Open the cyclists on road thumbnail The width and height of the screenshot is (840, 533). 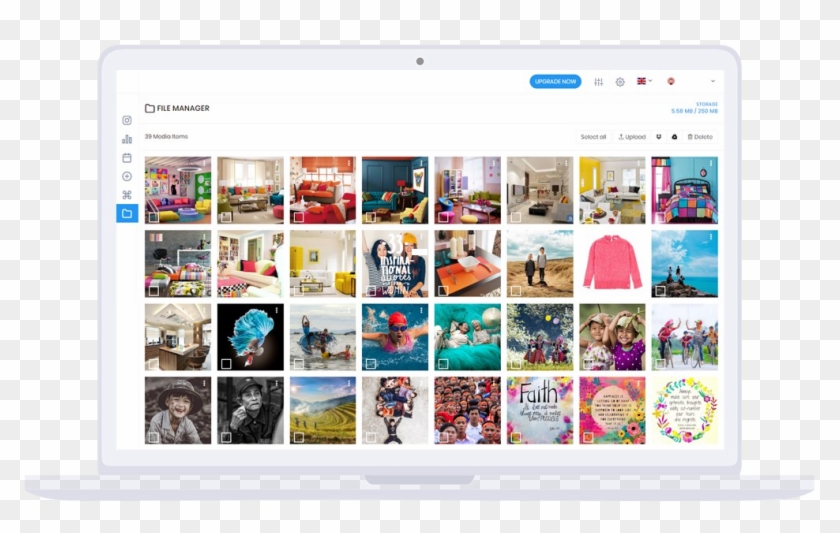pyautogui.click(x=685, y=337)
